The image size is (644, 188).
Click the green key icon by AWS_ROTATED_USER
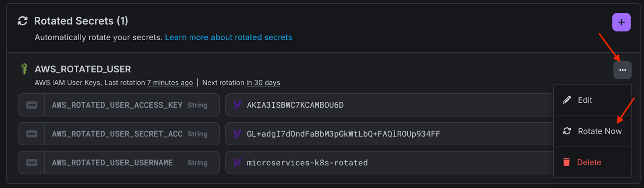[x=24, y=69]
